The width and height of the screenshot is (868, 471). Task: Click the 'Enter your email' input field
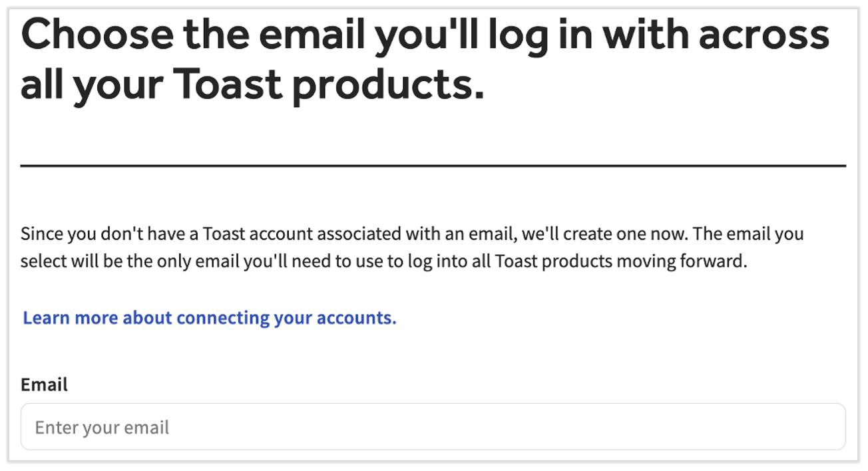(x=433, y=427)
